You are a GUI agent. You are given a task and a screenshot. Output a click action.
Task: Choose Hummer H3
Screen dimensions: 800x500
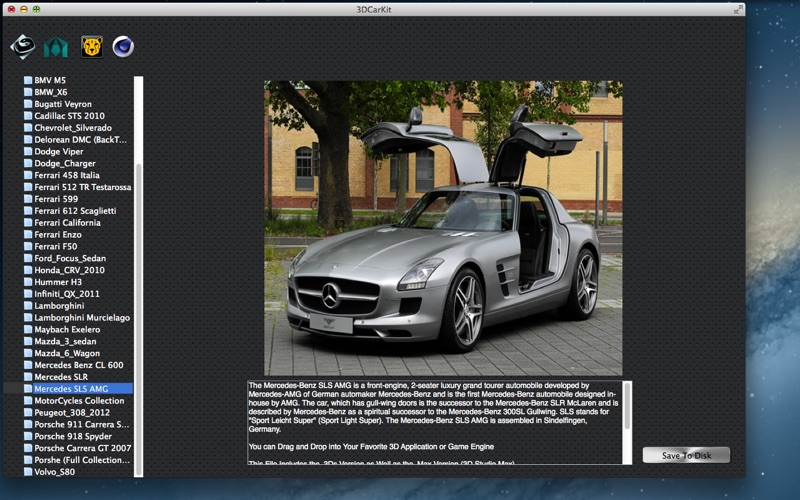58,282
